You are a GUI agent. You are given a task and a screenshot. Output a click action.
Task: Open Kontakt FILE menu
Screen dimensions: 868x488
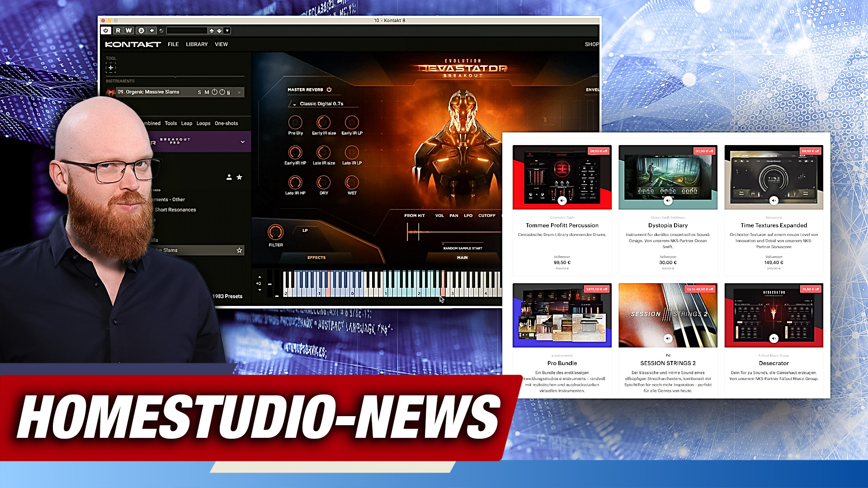[173, 44]
